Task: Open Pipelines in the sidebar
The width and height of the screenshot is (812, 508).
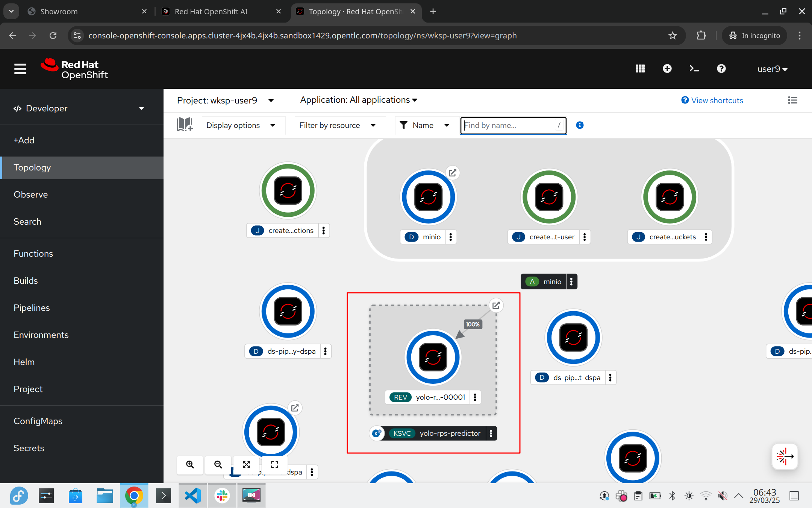Action: point(82,308)
